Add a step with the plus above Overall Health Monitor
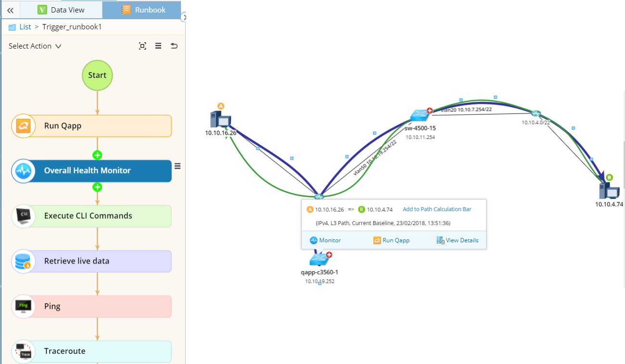Viewport: 625px width, 364px height. tap(97, 155)
